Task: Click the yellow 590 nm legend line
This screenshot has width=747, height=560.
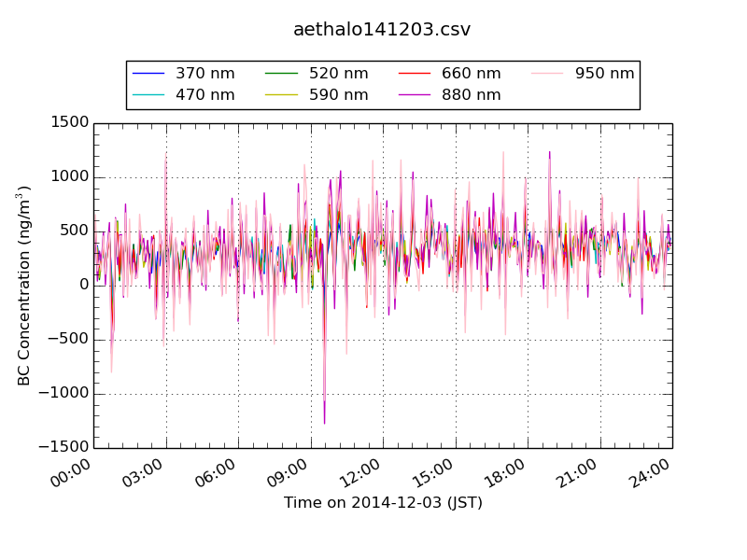Action: (281, 95)
